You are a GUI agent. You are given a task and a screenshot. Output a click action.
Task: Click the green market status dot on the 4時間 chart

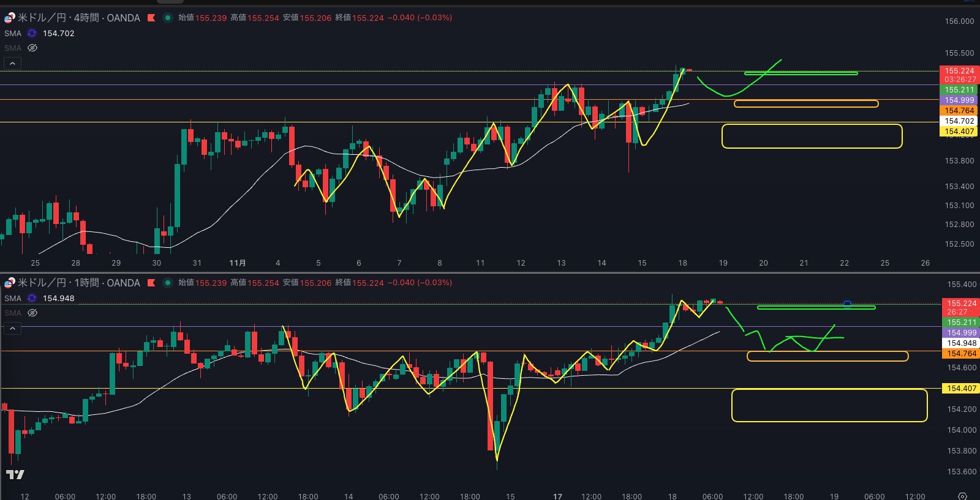167,18
